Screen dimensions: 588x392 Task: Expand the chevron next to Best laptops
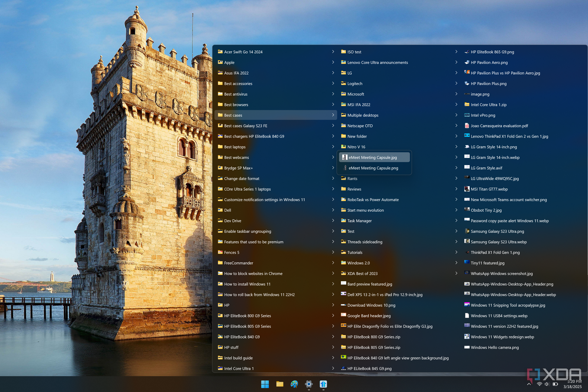click(333, 146)
